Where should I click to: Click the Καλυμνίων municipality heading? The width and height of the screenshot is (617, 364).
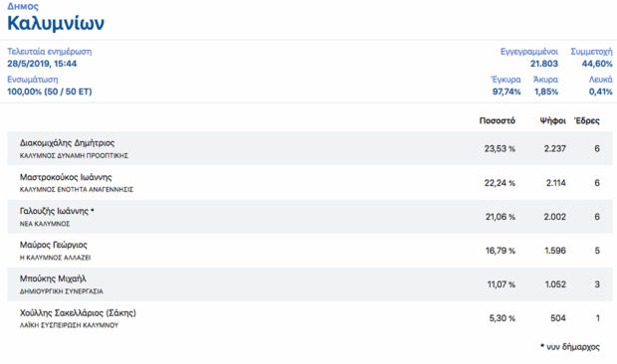pyautogui.click(x=56, y=24)
